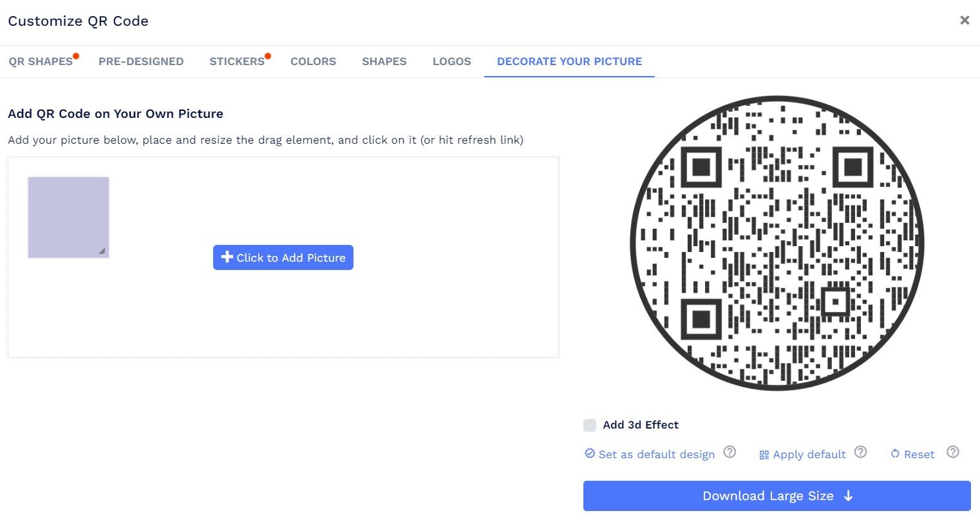Click the resize handle on purple drag element
The image size is (980, 522).
[102, 251]
